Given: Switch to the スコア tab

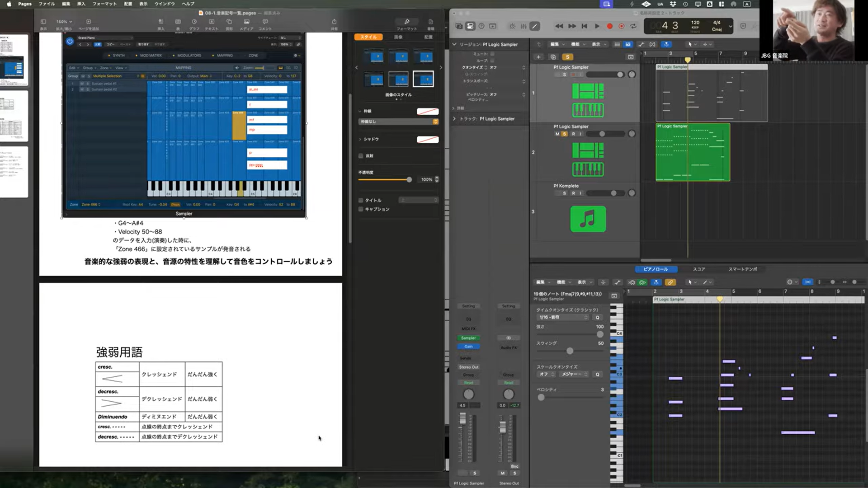Looking at the screenshot, I should click(x=699, y=269).
